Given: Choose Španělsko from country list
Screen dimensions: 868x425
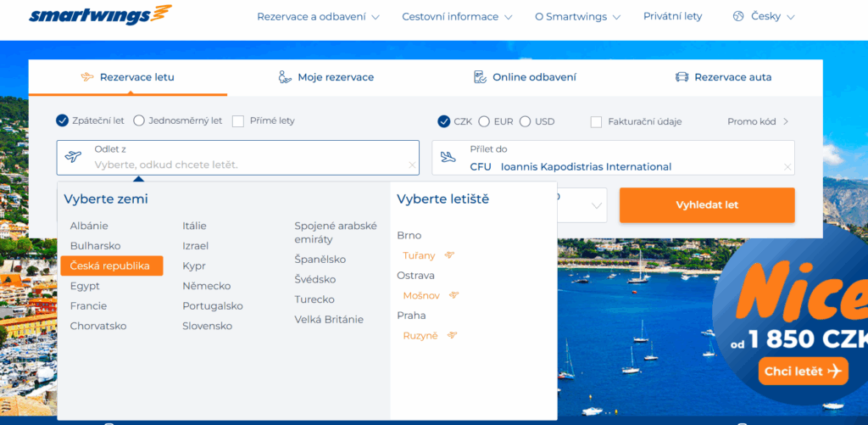Looking at the screenshot, I should [320, 260].
